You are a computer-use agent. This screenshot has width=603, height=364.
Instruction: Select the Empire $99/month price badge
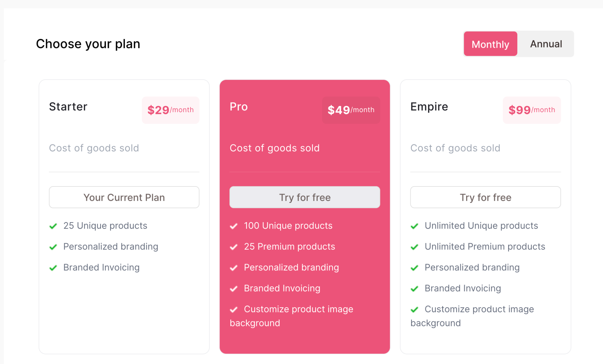coord(532,110)
